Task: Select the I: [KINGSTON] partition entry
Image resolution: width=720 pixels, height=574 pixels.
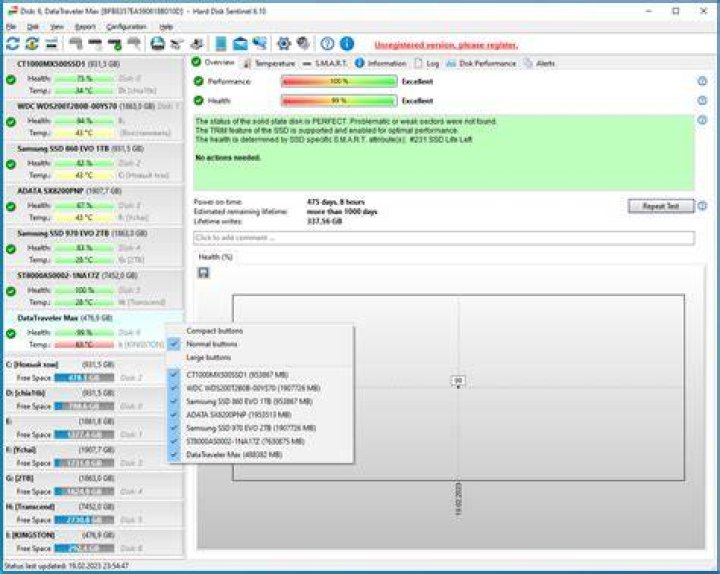Action: [x=94, y=542]
